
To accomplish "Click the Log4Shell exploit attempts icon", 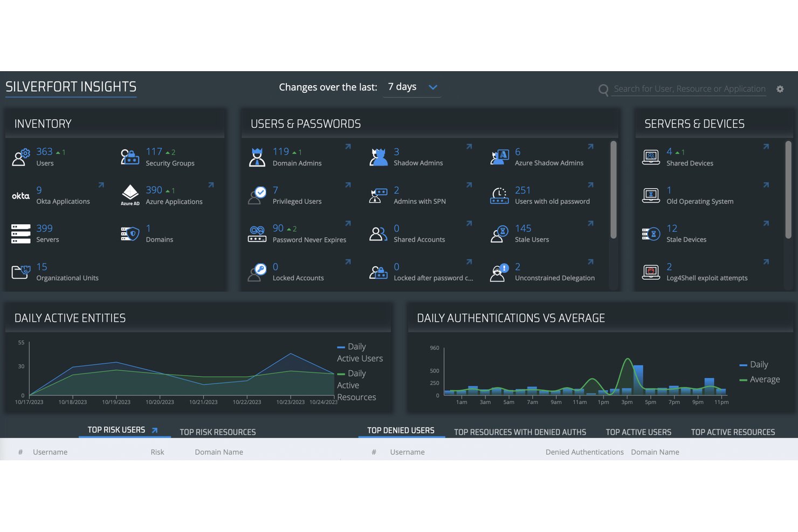I will click(651, 272).
